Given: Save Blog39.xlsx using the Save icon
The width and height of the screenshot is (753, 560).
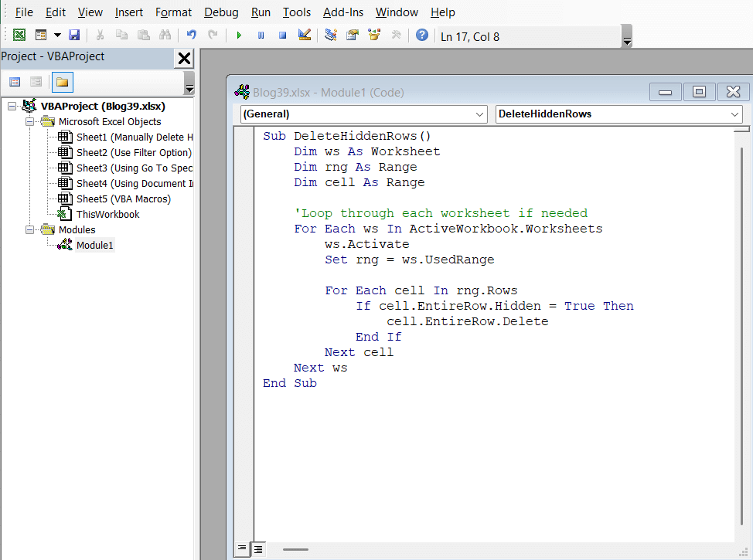Looking at the screenshot, I should [x=73, y=35].
